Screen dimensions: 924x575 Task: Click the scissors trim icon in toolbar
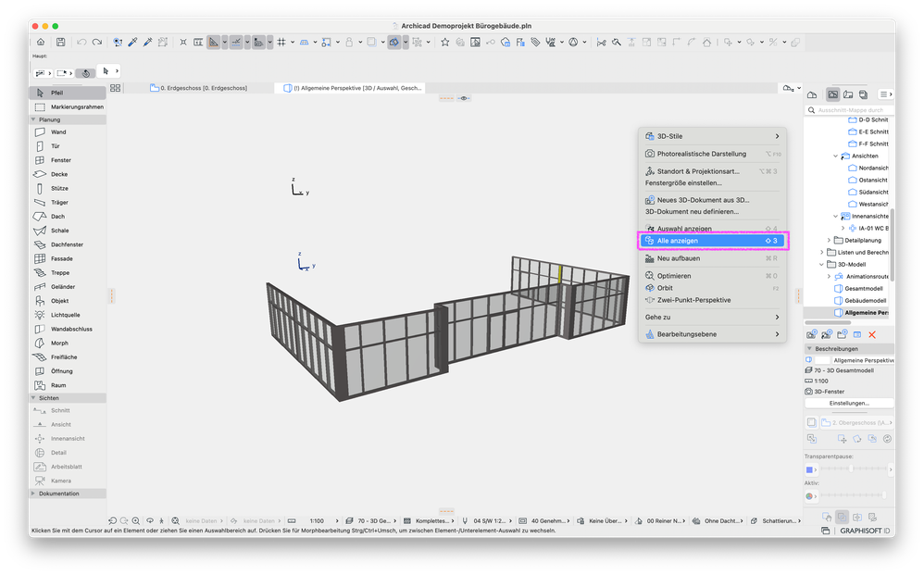tap(601, 43)
